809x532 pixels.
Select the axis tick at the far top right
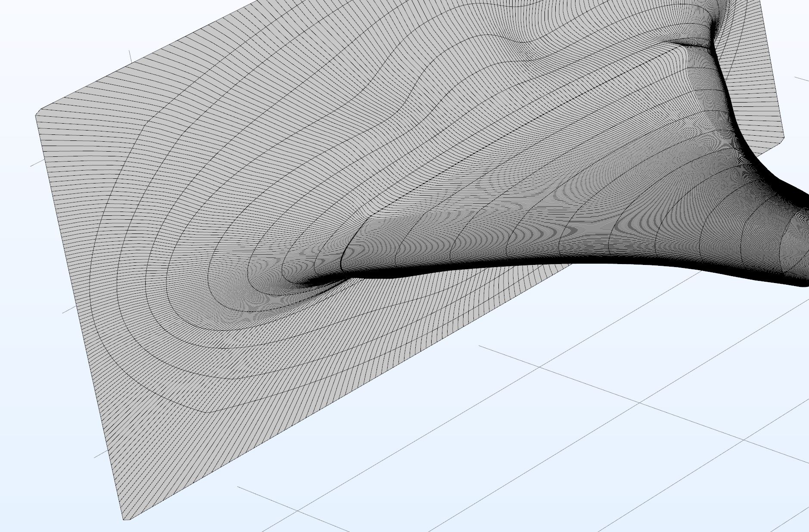click(x=801, y=79)
